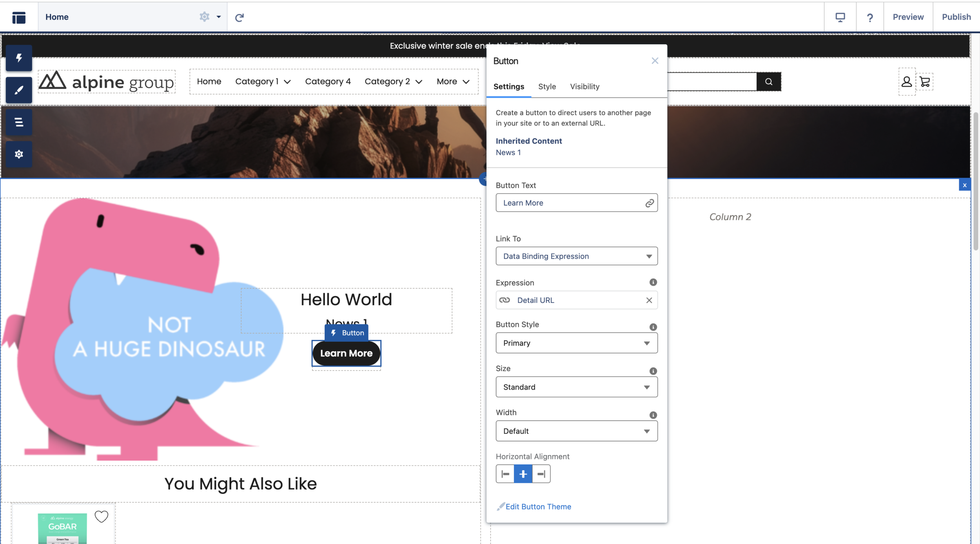This screenshot has width=980, height=544.
Task: Click the Help question mark icon
Action: tap(870, 17)
